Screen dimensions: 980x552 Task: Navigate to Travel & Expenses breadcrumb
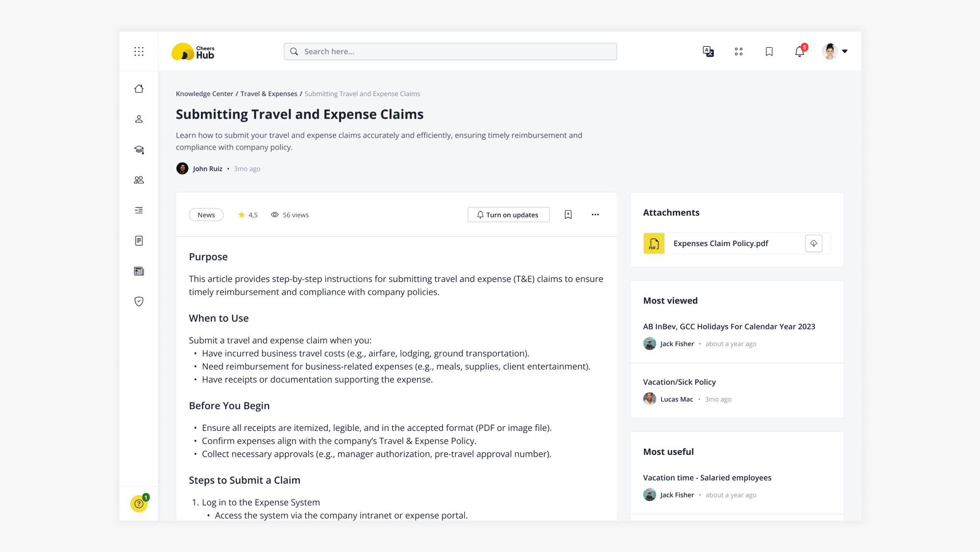click(x=269, y=94)
